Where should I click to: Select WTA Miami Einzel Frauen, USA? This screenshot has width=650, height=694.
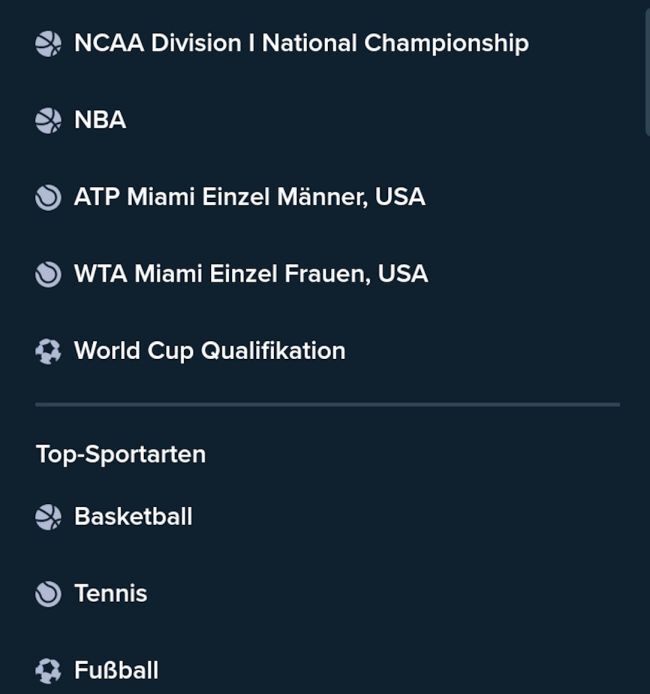(x=250, y=274)
